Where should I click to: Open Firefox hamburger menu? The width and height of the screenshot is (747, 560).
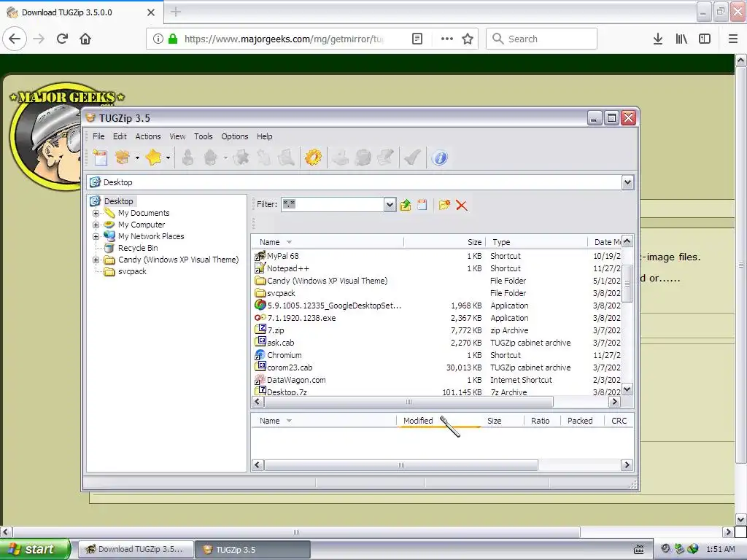point(733,39)
